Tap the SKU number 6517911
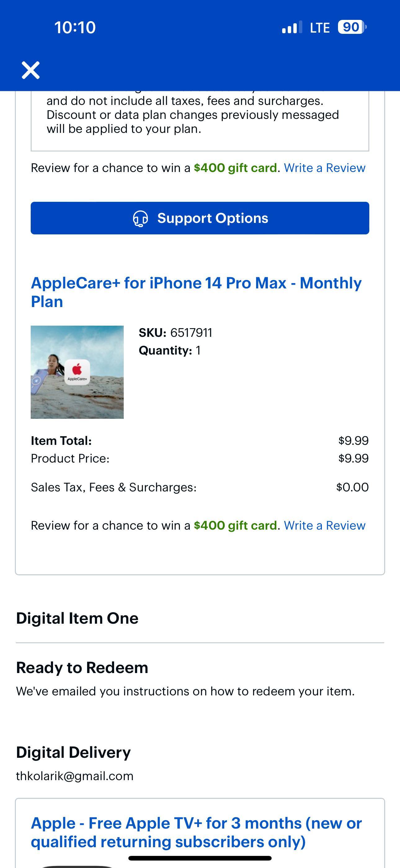The image size is (400, 868). click(x=191, y=332)
